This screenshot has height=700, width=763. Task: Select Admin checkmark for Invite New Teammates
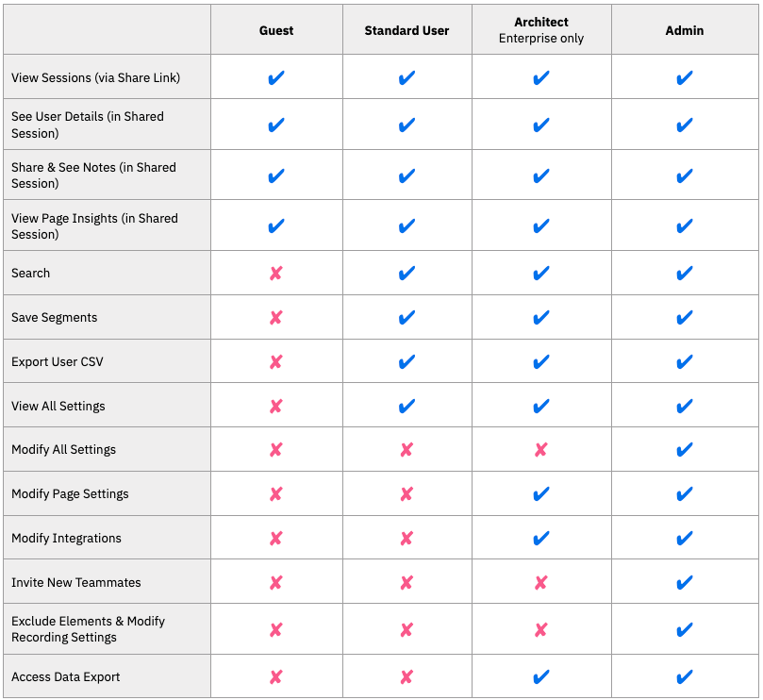point(685,582)
